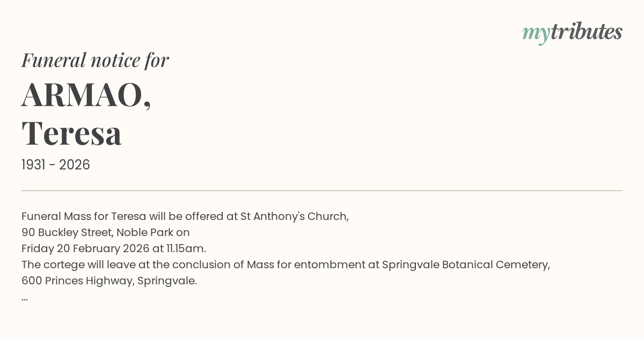Click the time "11.15am"
This screenshot has width=644, height=338.
click(186, 248)
